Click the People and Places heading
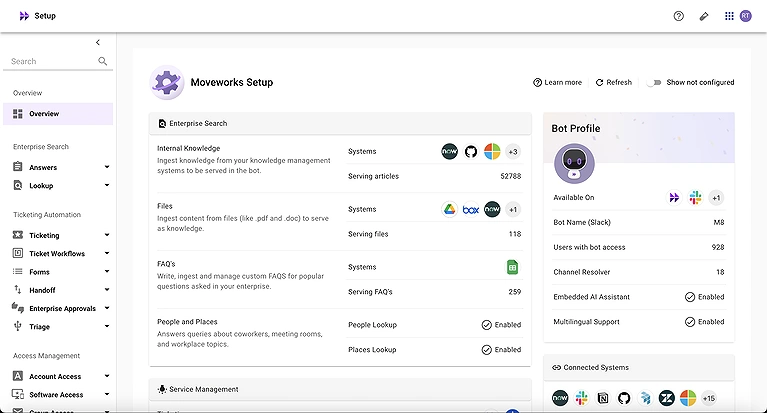The image size is (767, 413). (187, 322)
